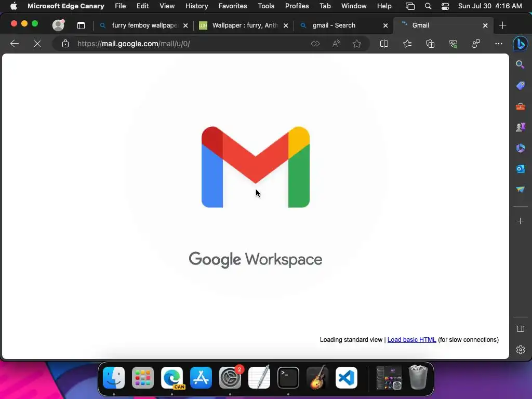
Task: Click Load basic HTML link
Action: pos(411,340)
